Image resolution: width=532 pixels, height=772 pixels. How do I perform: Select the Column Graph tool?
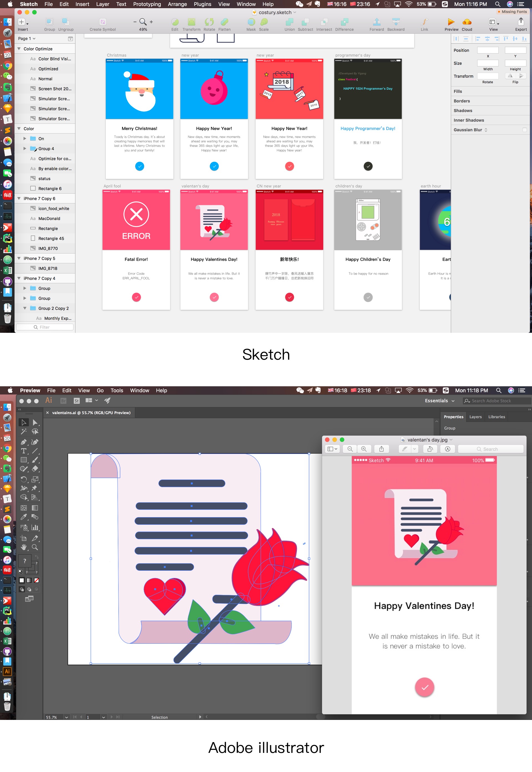coord(35,527)
